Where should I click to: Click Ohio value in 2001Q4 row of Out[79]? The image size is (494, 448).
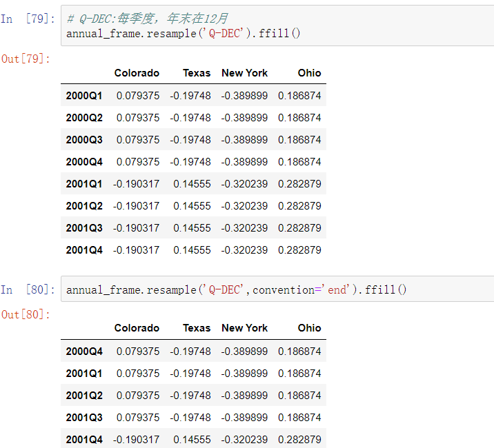(x=299, y=250)
